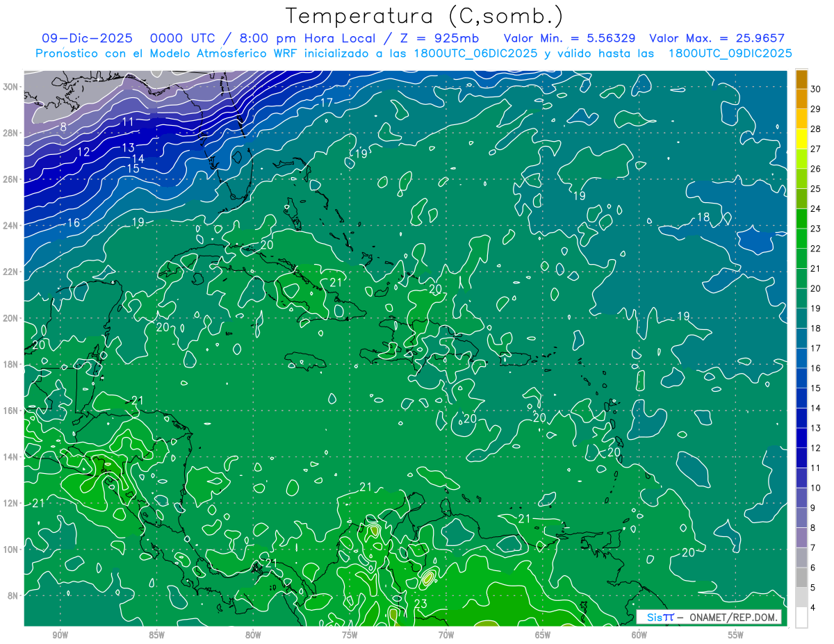The image size is (834, 644).
Task: Click the 28N latitude axis label
Action: pyautogui.click(x=10, y=133)
